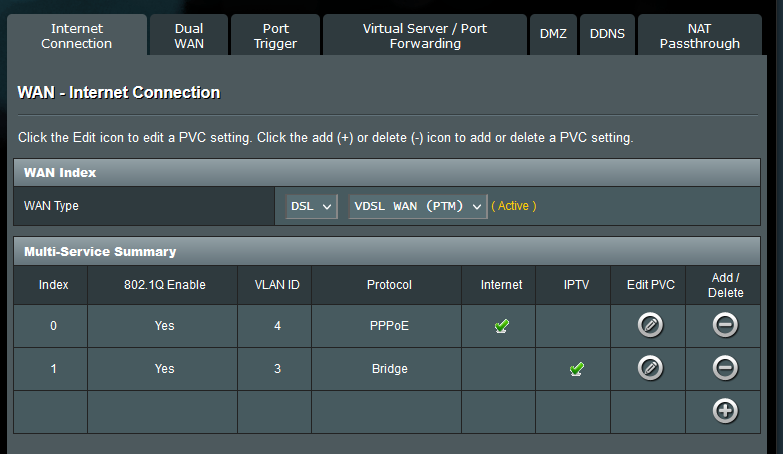Select the Internet Connection tab
783x454 pixels.
point(77,36)
